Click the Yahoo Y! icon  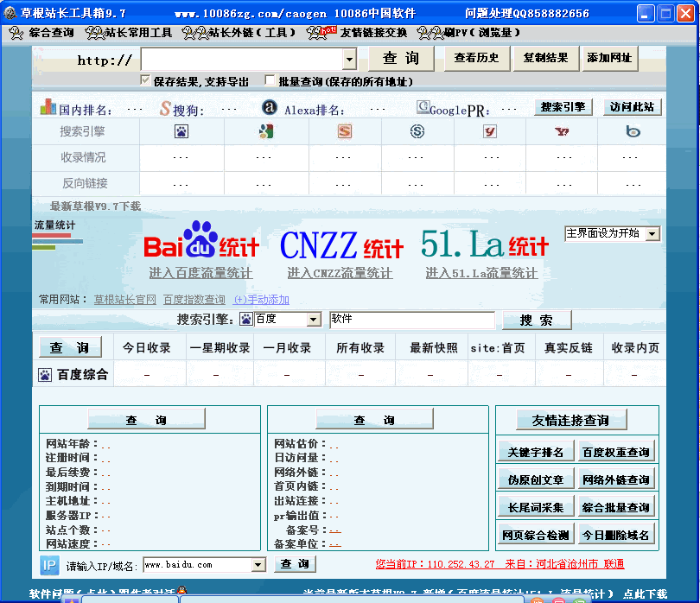pyautogui.click(x=562, y=131)
